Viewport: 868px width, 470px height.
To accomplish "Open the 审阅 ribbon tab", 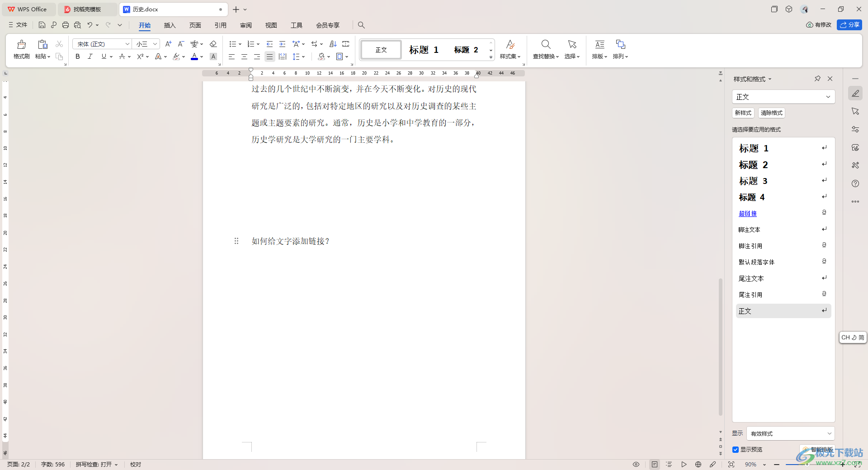I will 246,25.
